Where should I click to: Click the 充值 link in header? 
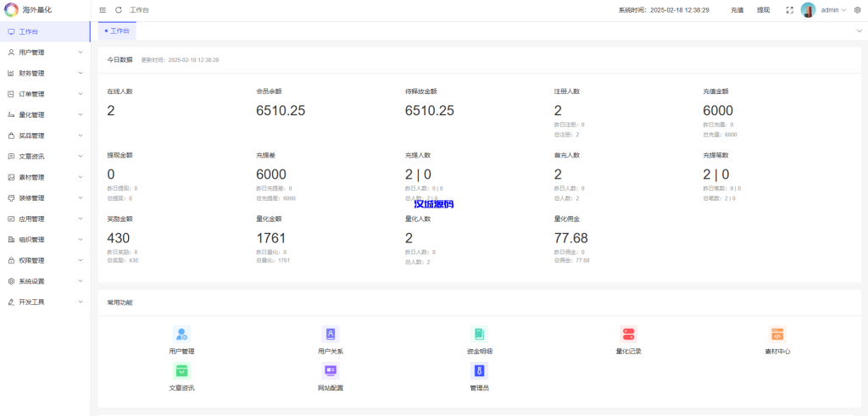point(737,10)
